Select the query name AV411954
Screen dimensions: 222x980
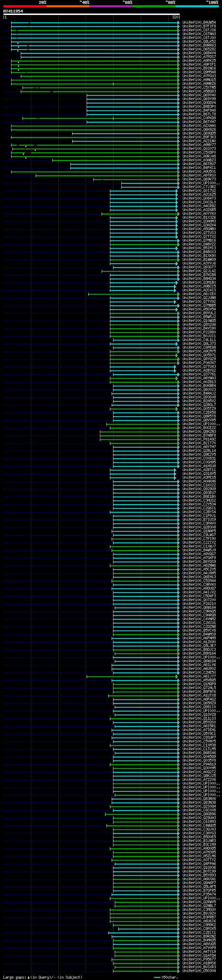13,11
